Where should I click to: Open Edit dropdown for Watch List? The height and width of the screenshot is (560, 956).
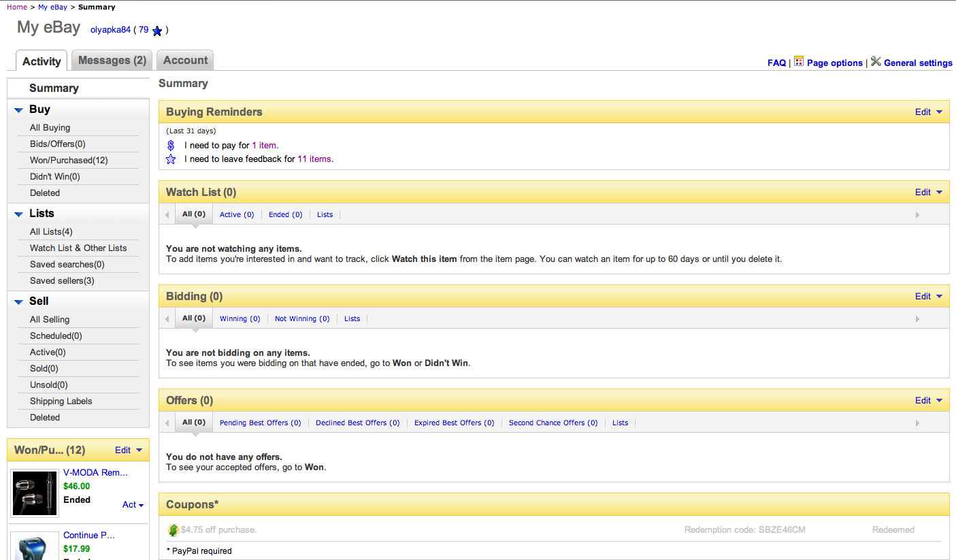929,193
